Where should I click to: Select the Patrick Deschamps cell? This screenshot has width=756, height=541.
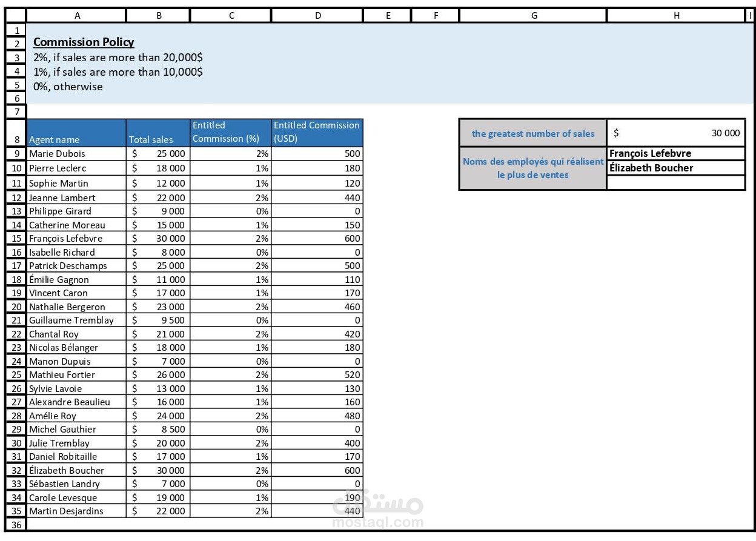coord(77,265)
